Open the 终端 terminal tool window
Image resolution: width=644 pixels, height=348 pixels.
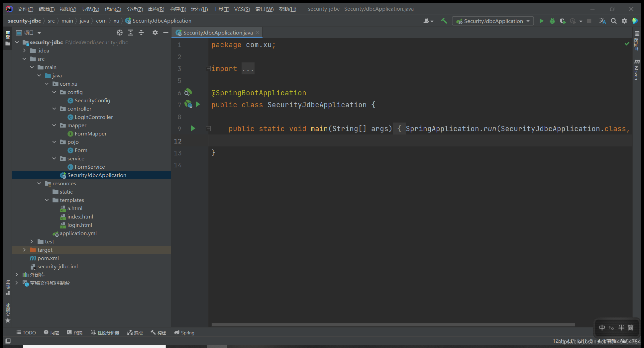(75, 332)
